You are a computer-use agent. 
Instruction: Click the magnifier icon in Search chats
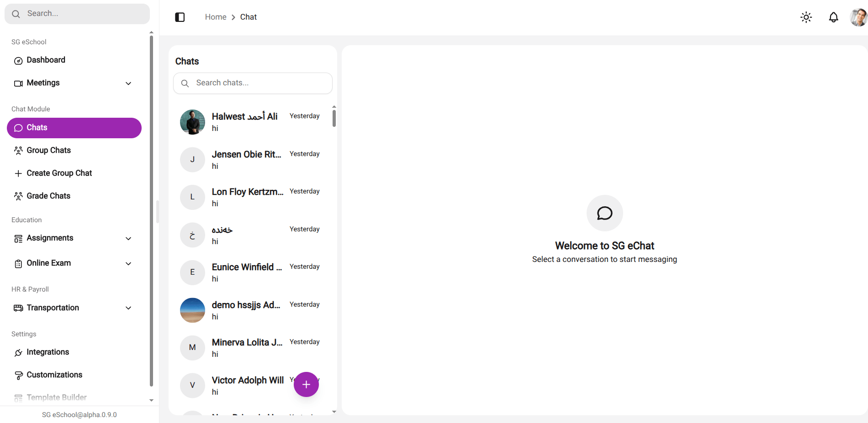(x=185, y=84)
